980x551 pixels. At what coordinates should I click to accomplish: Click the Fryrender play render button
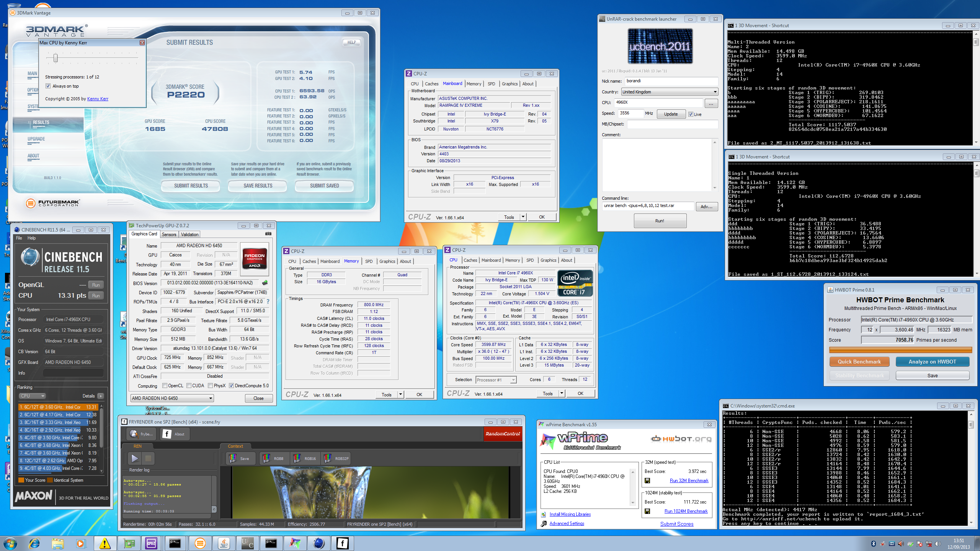pos(134,458)
